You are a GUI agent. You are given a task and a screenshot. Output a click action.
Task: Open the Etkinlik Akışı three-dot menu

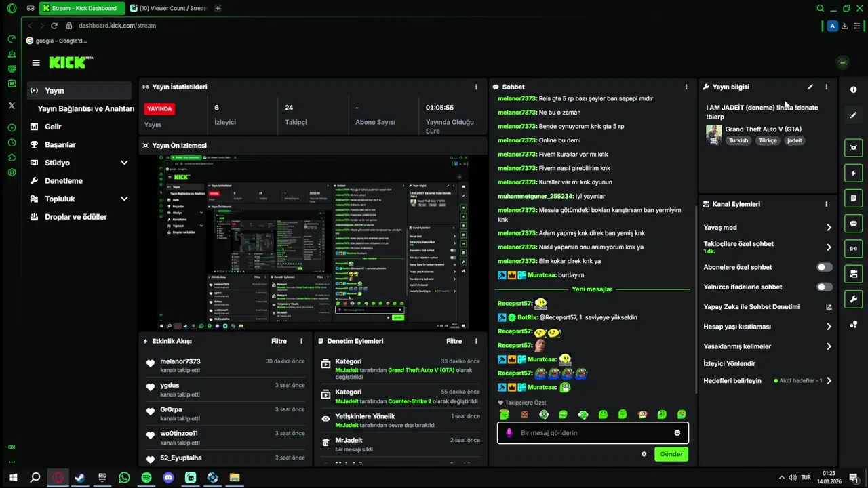pyautogui.click(x=301, y=341)
